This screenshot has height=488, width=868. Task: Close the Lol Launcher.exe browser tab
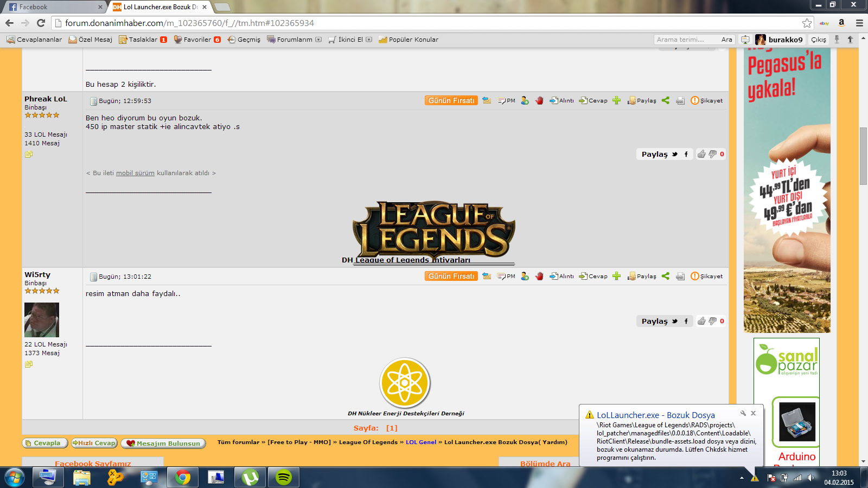[205, 7]
